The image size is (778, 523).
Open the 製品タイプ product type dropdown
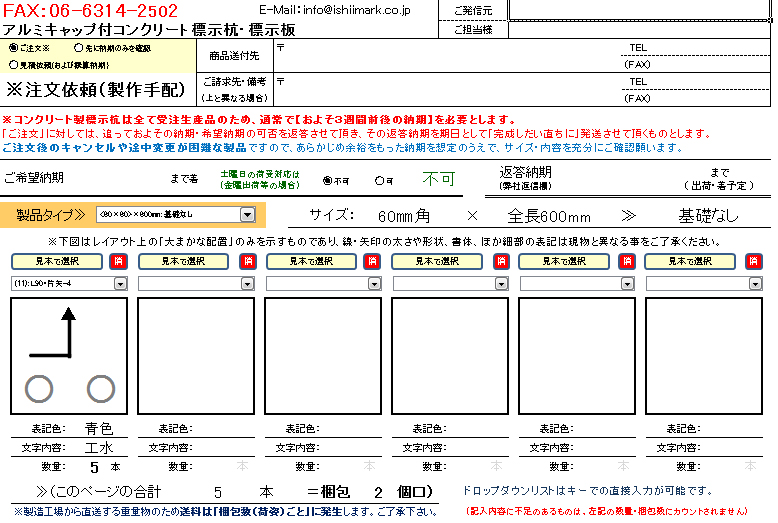coord(247,214)
